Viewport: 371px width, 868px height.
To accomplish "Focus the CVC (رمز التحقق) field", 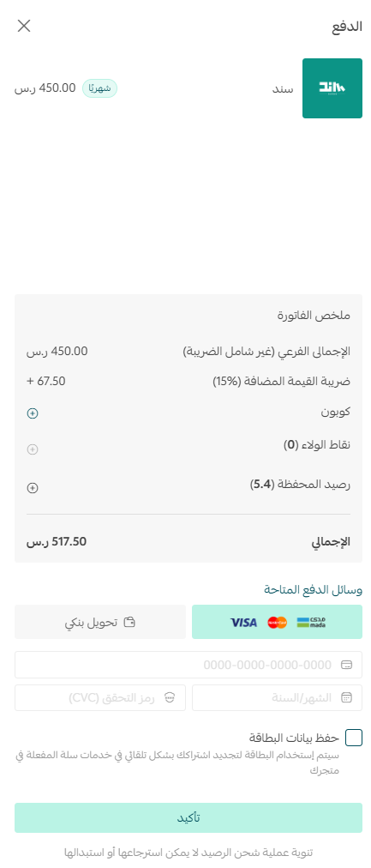I will (x=100, y=697).
